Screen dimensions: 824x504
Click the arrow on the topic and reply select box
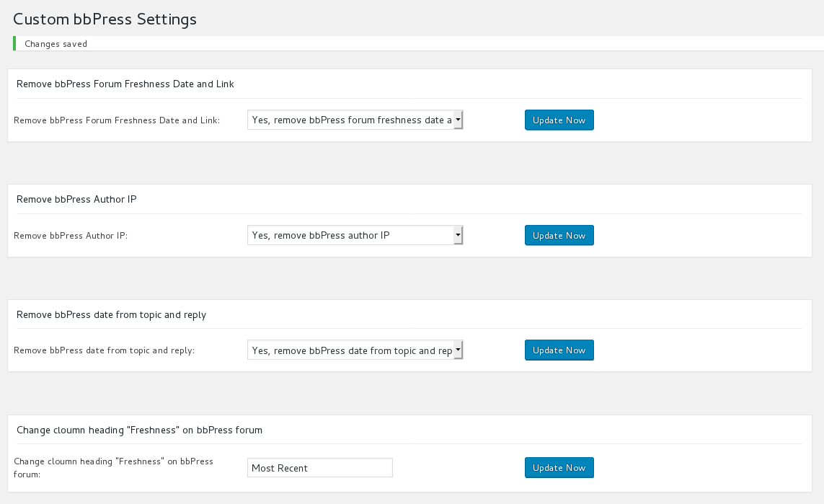[x=458, y=350]
